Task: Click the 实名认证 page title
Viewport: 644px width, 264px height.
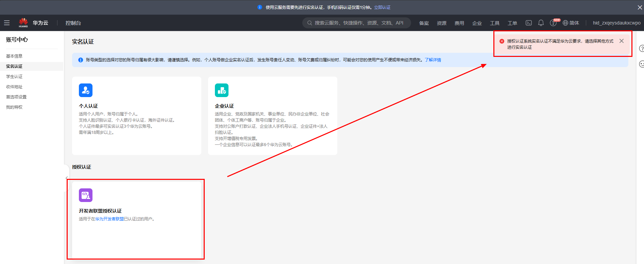Action: coord(83,42)
